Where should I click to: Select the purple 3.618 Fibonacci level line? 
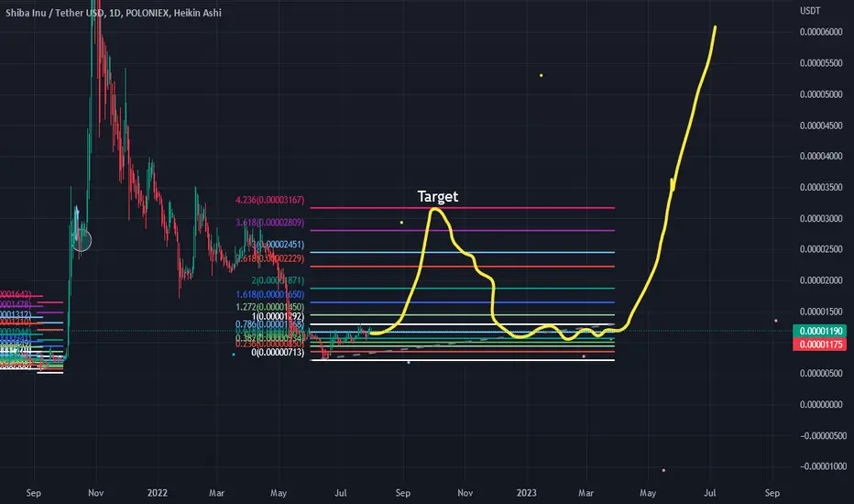[x=463, y=230]
